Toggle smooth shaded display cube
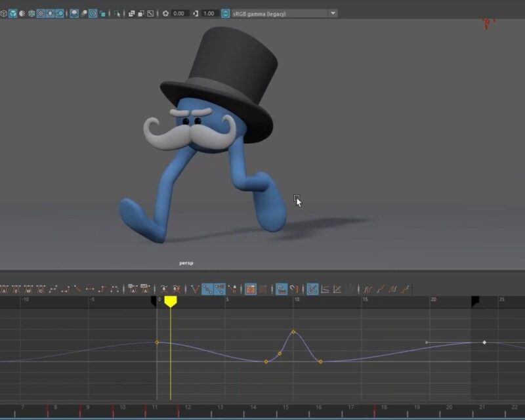Screen dimensions: 525x420 pyautogui.click(x=12, y=13)
